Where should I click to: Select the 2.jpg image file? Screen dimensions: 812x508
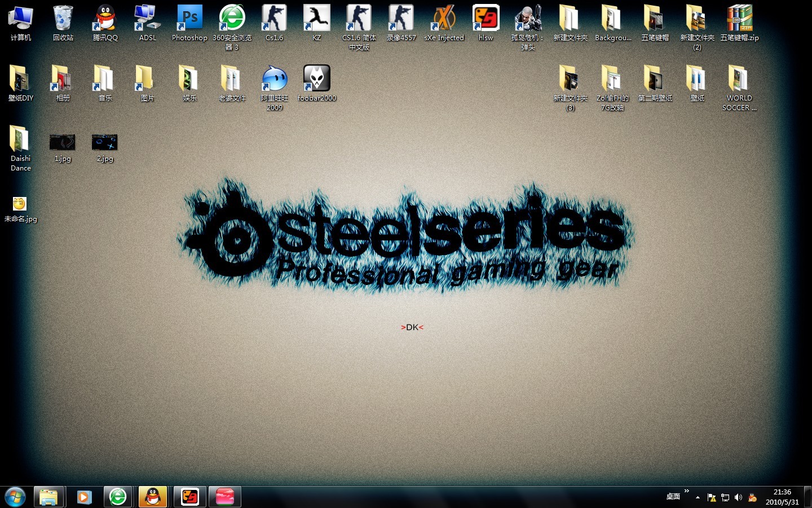click(x=105, y=148)
